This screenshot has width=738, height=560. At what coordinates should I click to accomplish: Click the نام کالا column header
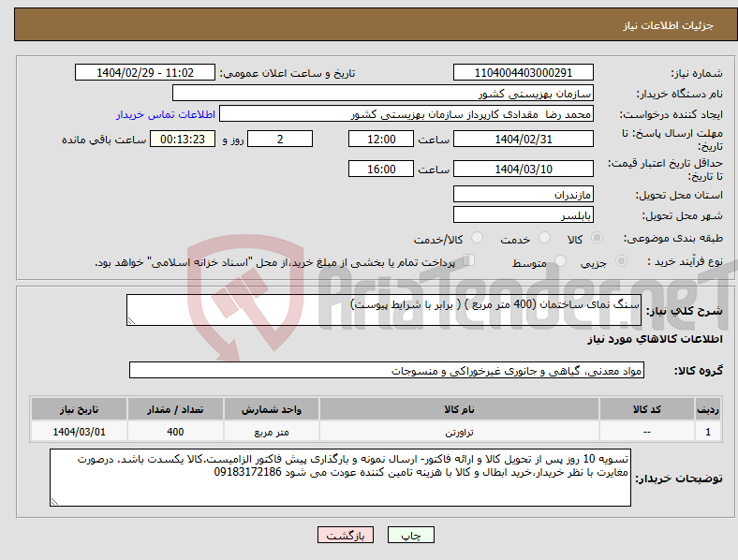coord(459,409)
